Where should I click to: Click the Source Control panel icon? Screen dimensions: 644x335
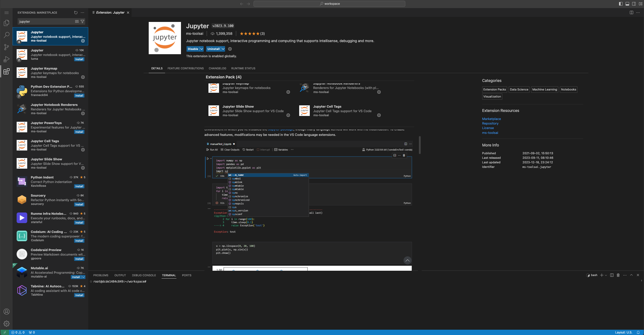[6, 47]
